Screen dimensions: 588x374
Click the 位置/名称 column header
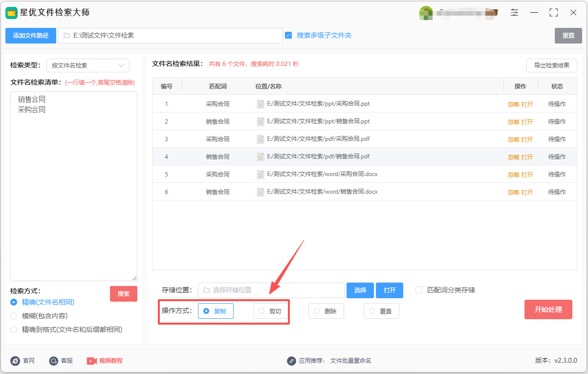pos(268,87)
